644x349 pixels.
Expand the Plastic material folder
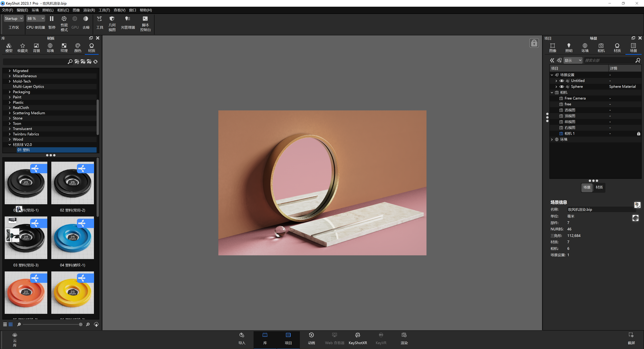[x=10, y=102]
